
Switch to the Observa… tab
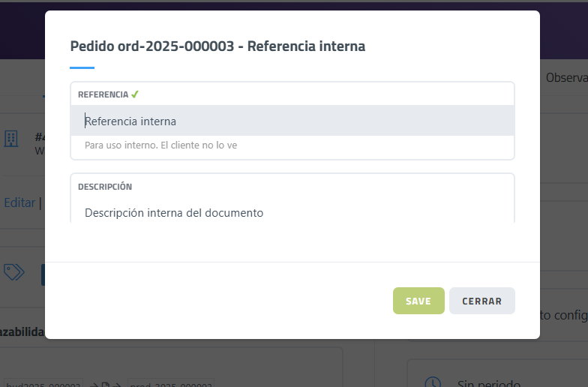[x=566, y=77]
